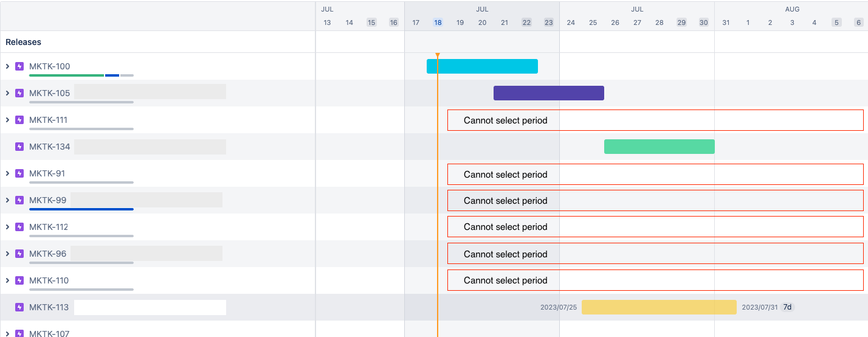Click the epic icon beside MKTK-111

click(19, 120)
